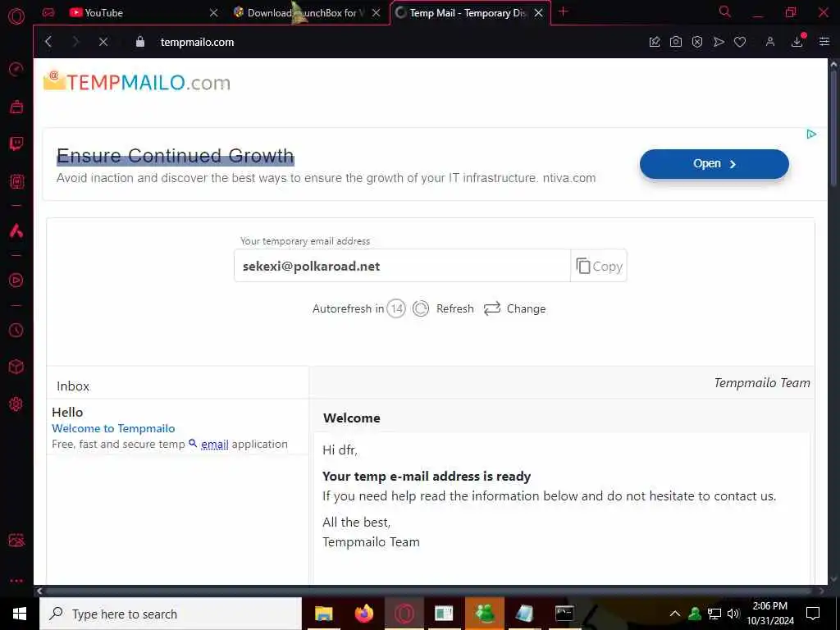Click the paper-plane Flow icon

pyautogui.click(x=719, y=42)
